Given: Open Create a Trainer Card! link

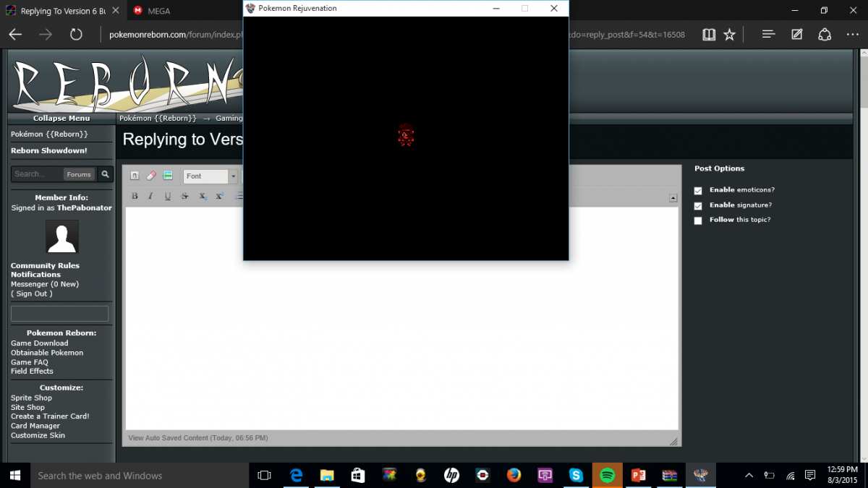Looking at the screenshot, I should [50, 416].
